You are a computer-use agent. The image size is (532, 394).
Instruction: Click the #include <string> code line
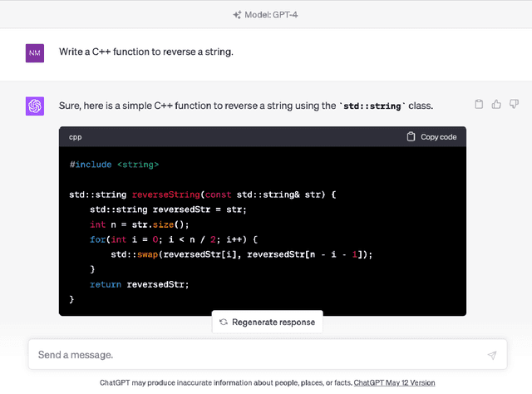(114, 165)
